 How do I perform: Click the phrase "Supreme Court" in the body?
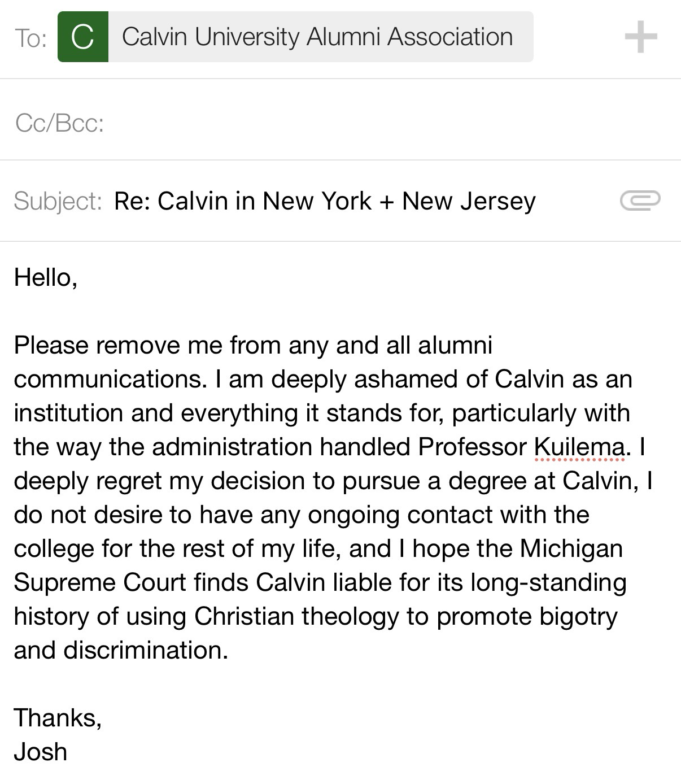pyautogui.click(x=100, y=582)
